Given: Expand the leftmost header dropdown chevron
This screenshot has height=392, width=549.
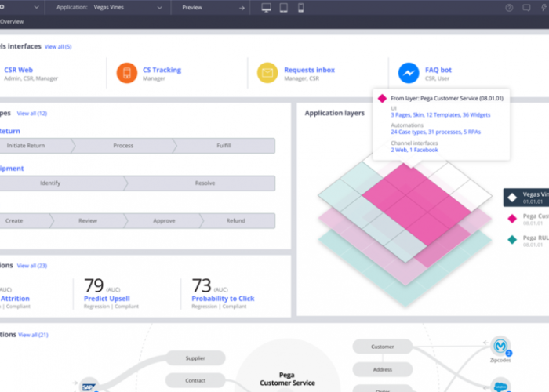Looking at the screenshot, I should tap(36, 7).
